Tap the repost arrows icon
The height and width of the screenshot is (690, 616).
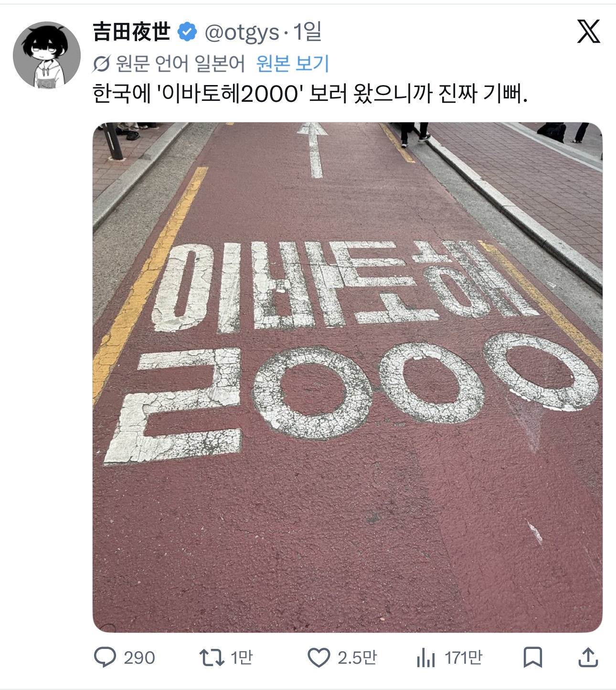tap(212, 658)
